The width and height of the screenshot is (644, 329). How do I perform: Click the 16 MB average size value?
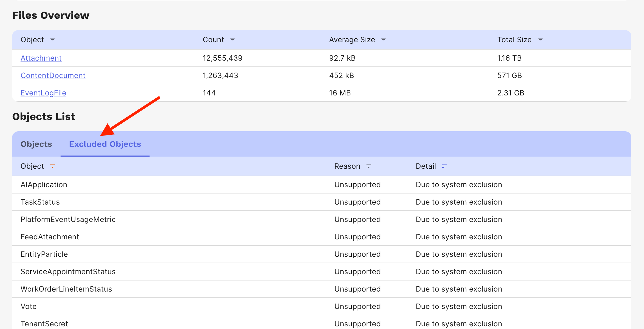[340, 93]
